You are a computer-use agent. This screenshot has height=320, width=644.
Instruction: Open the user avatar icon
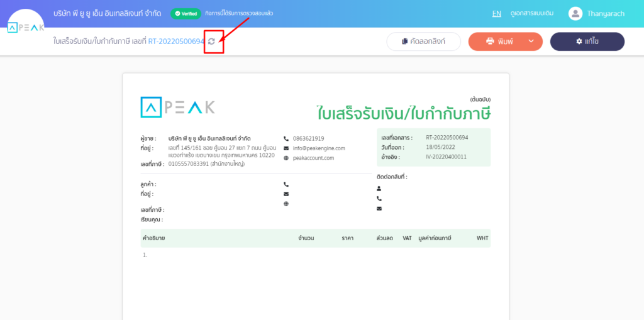[575, 14]
